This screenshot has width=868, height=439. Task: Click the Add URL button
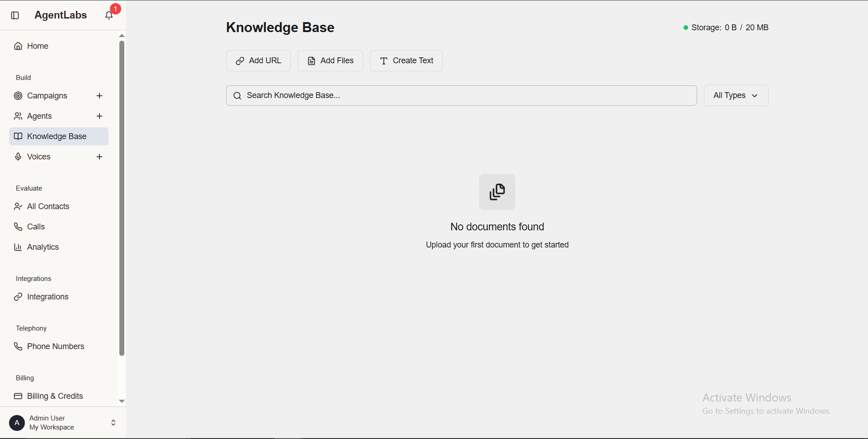click(258, 60)
